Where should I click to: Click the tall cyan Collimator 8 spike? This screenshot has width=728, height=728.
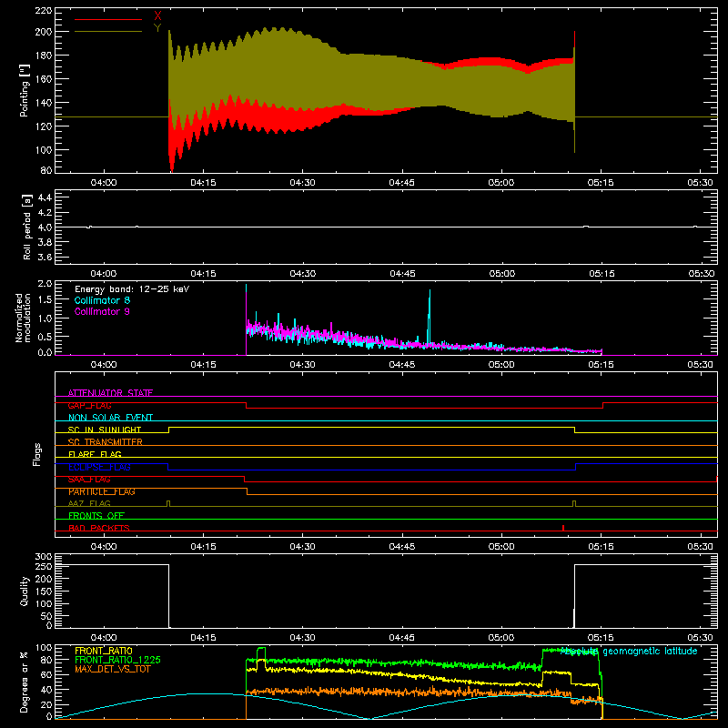[x=430, y=316]
